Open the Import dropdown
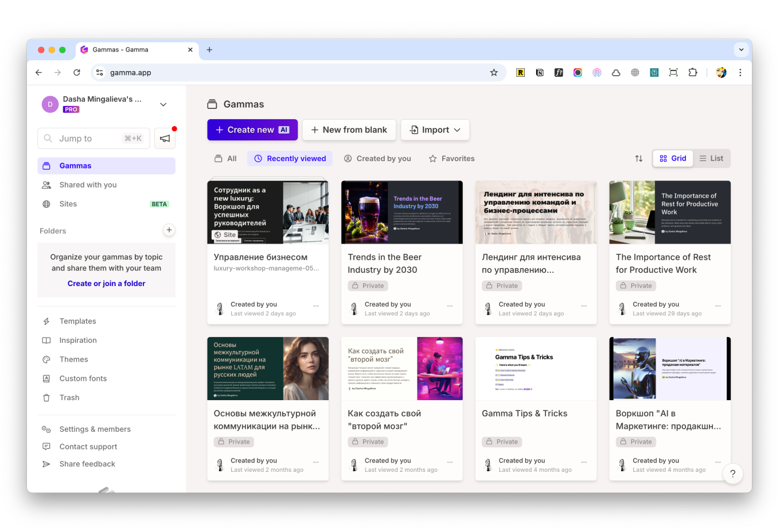The width and height of the screenshot is (780, 532). point(435,130)
